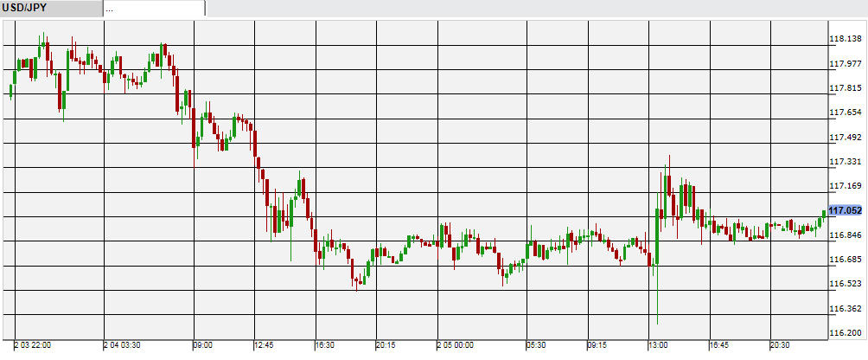Click the 116.200 price axis label

point(845,333)
